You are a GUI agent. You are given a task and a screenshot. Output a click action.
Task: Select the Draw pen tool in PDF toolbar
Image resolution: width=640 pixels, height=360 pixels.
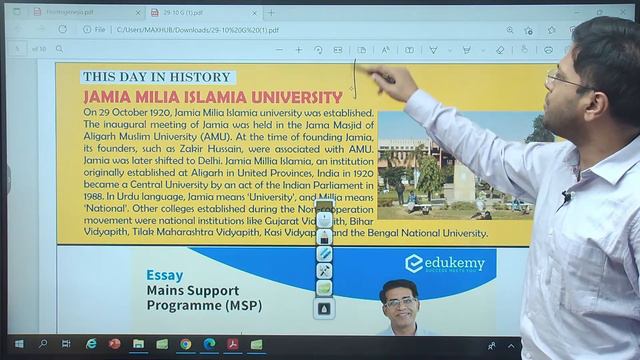433,50
